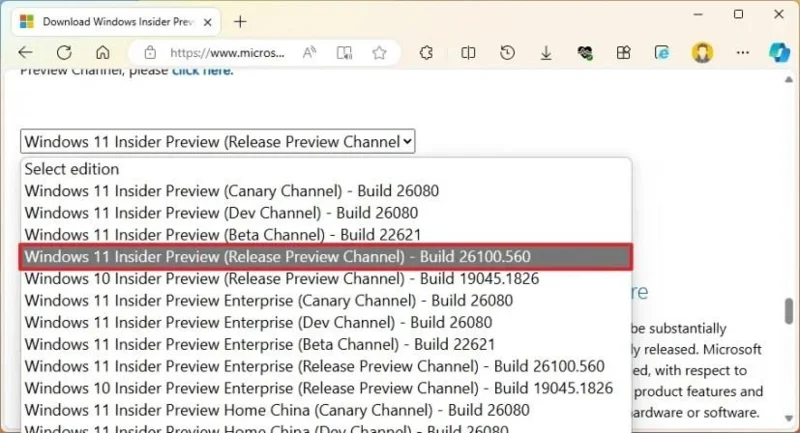This screenshot has width=800, height=433.
Task: Click the address bar URL field
Action: click(227, 53)
